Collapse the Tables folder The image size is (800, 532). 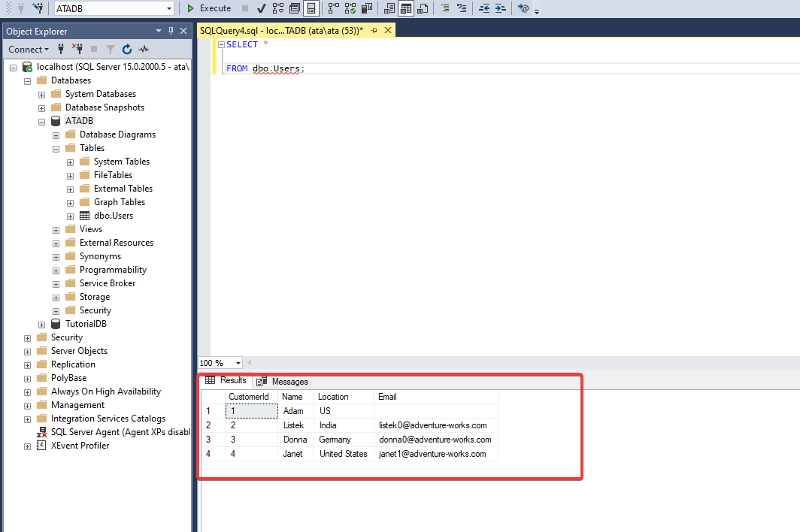56,149
